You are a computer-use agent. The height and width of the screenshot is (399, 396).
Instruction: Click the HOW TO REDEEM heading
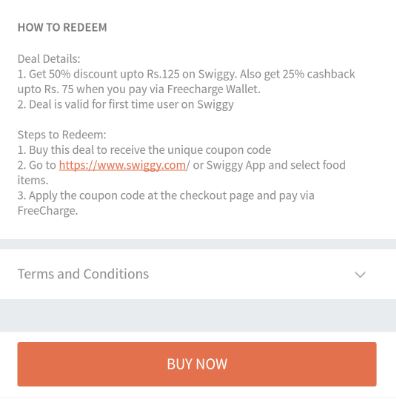pyautogui.click(x=62, y=27)
